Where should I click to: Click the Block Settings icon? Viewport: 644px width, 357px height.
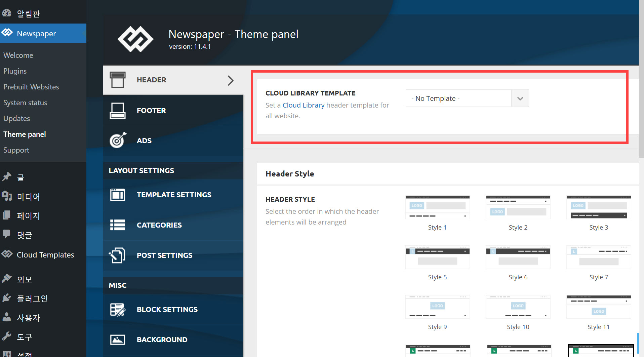coord(117,310)
